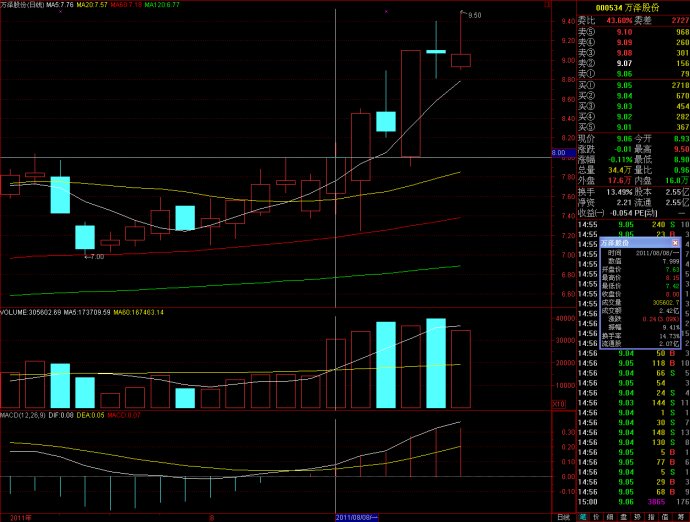Screen dimensions: 690x522
Task: Click the MACD(12,26,9) indicator title
Action: pyautogui.click(x=23, y=415)
